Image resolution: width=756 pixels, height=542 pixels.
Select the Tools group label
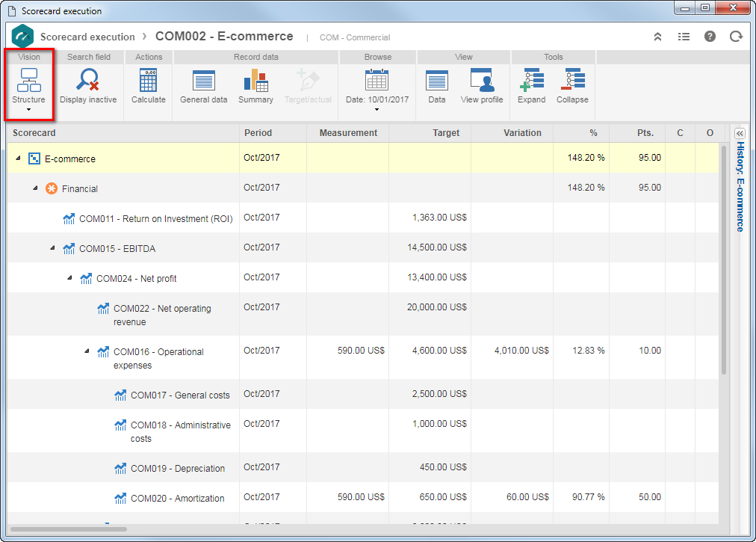(x=554, y=57)
